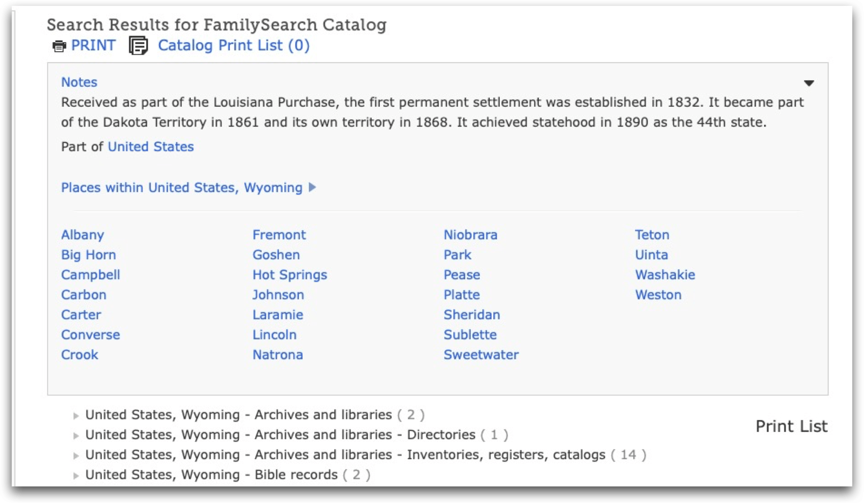Expand Inventories, registers, catalogs results
The image size is (864, 504).
76,456
